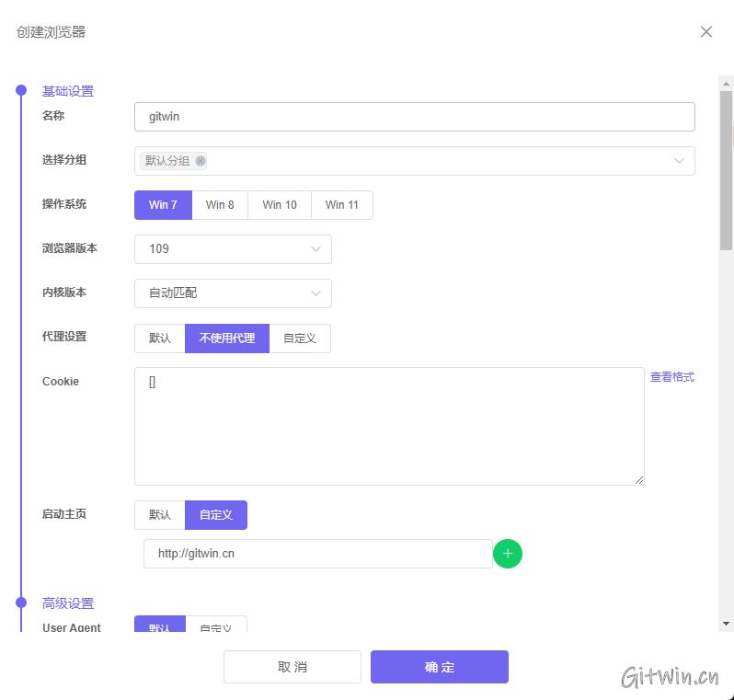
Task: Remove the 默认分组 tag with its x icon
Action: 201,161
